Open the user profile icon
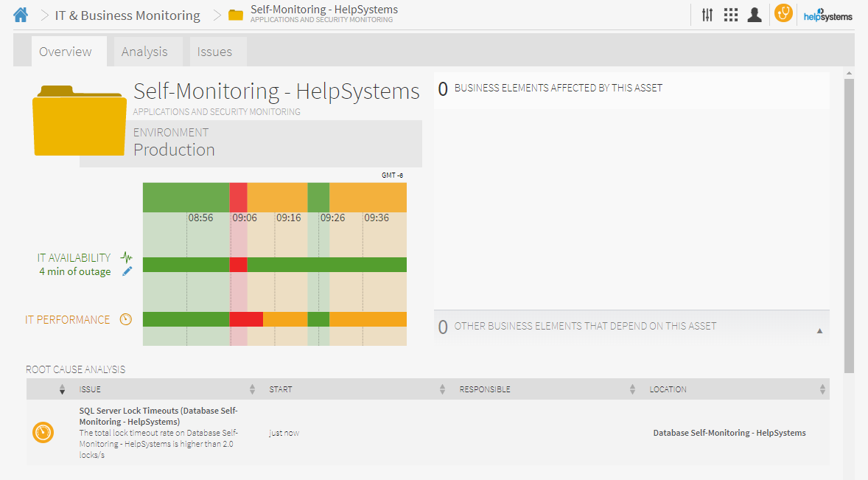The height and width of the screenshot is (480, 868). pos(754,14)
